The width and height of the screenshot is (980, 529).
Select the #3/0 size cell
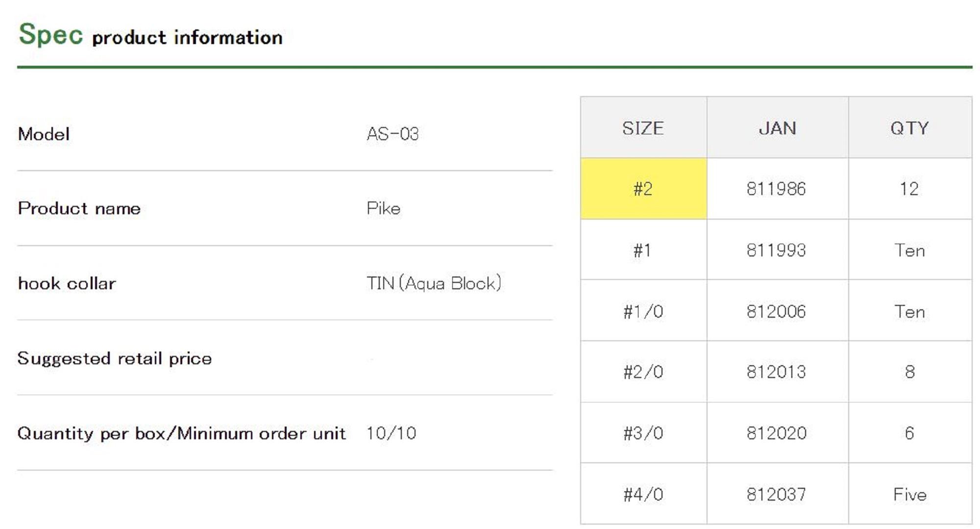tap(643, 433)
